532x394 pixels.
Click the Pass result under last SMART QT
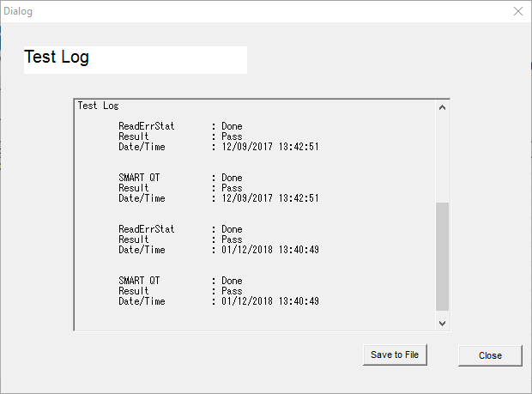click(x=232, y=291)
